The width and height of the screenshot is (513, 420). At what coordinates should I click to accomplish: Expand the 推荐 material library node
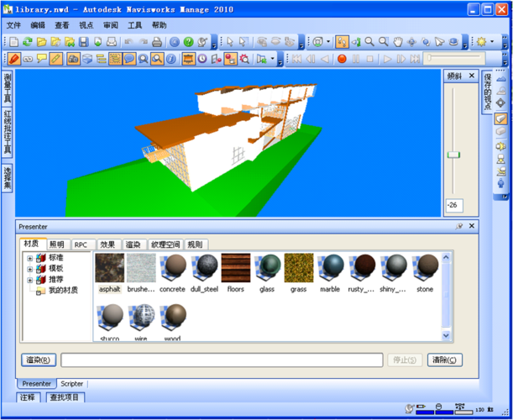[29, 281]
